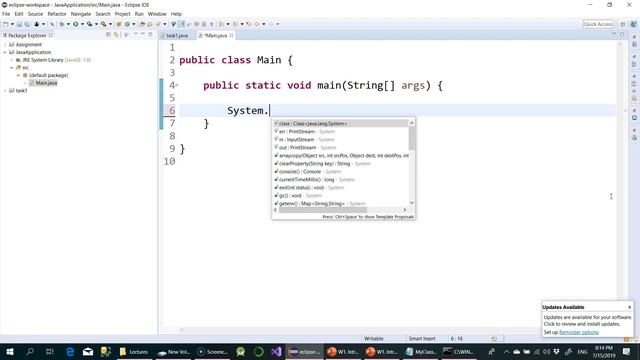Click the Updates Available notification message
This screenshot has width=640, height=360.
click(x=587, y=320)
